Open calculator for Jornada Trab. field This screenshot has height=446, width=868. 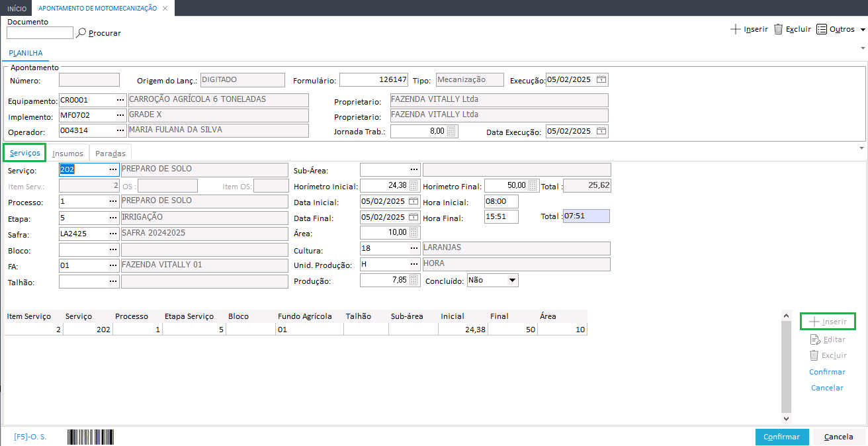452,132
